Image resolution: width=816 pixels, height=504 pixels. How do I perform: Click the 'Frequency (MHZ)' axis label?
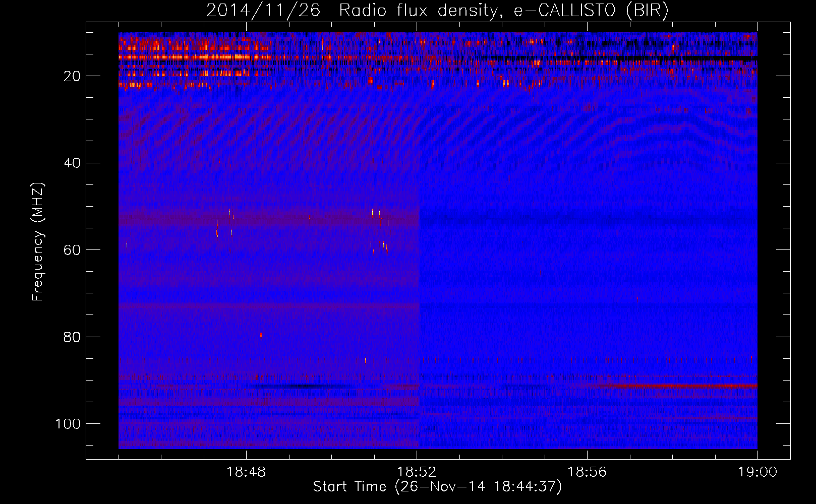click(x=38, y=242)
